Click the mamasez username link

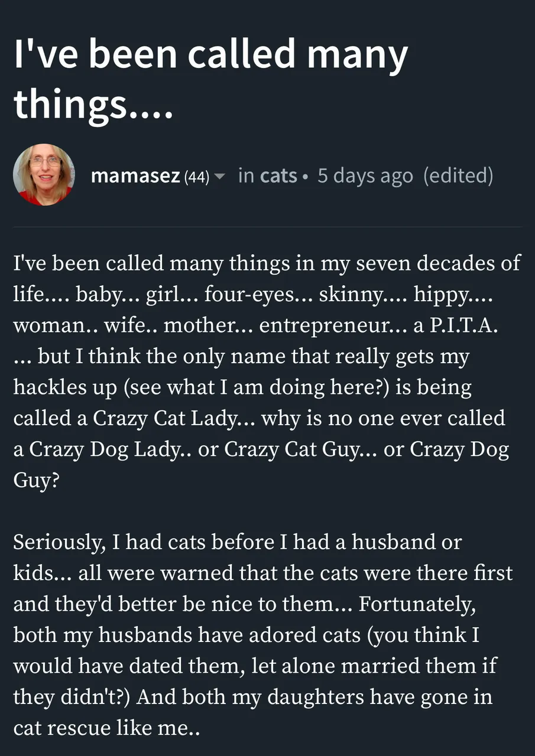click(135, 175)
